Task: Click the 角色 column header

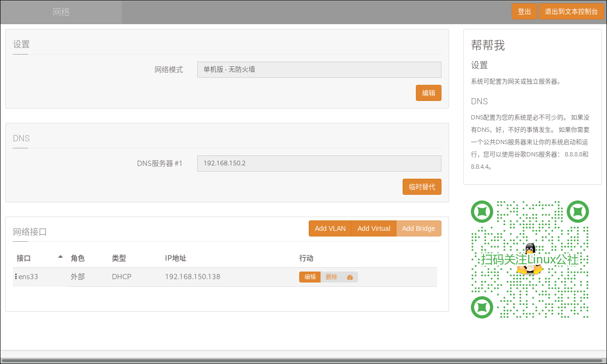Action: [78, 258]
